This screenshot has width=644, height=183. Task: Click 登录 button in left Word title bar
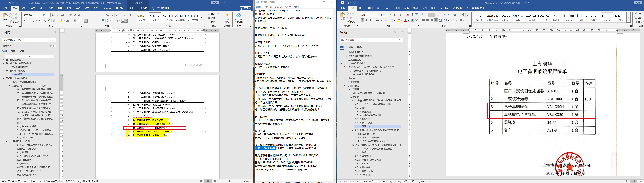(215, 3)
